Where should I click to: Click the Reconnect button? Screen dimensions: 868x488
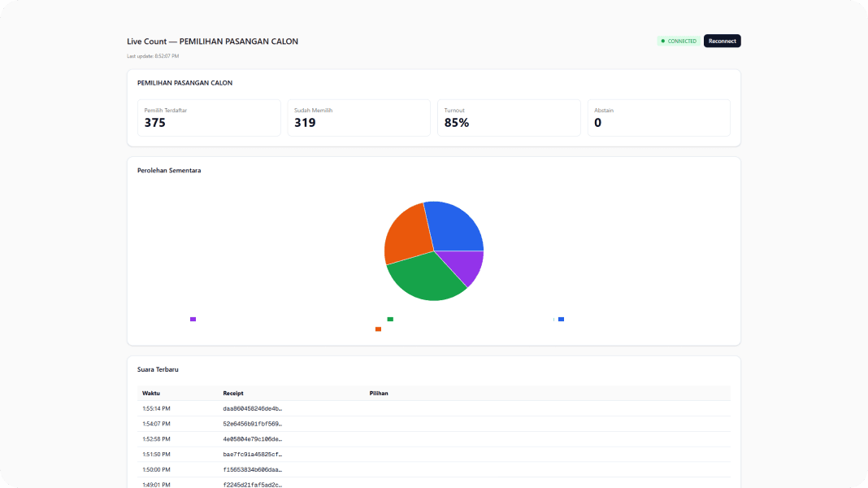pos(722,41)
